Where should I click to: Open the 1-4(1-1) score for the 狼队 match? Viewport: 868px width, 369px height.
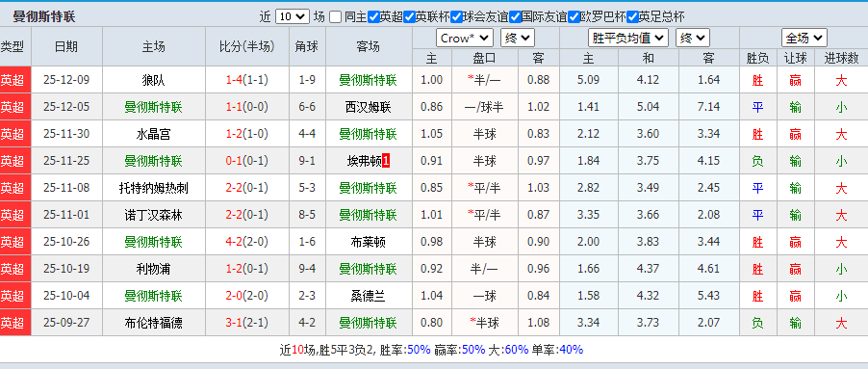[247, 80]
